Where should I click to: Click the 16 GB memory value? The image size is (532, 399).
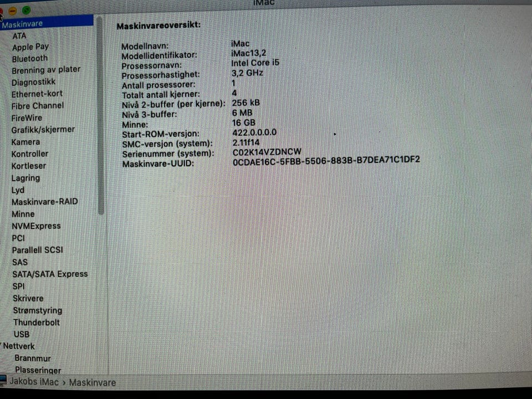click(x=244, y=122)
